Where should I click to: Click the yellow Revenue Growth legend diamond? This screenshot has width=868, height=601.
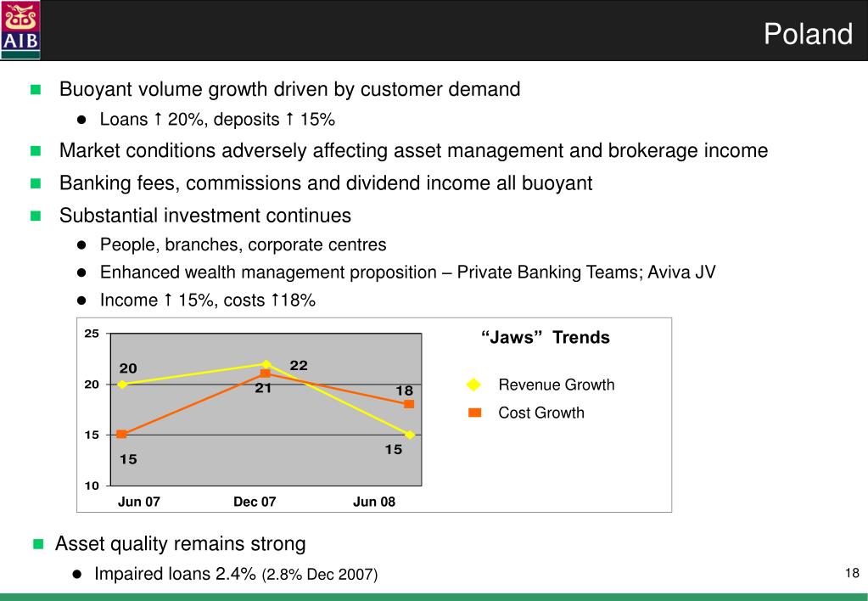pyautogui.click(x=473, y=385)
